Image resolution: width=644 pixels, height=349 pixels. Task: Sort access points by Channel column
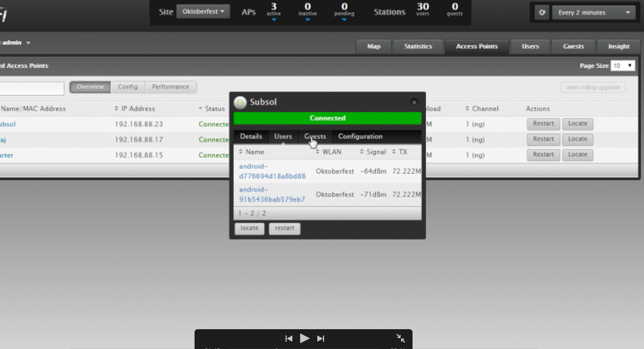tap(482, 109)
